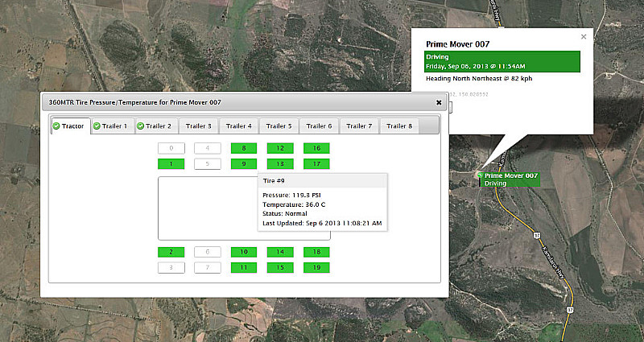This screenshot has width=644, height=342.
Task: Select the Trailer 2 tab
Action: (x=154, y=126)
